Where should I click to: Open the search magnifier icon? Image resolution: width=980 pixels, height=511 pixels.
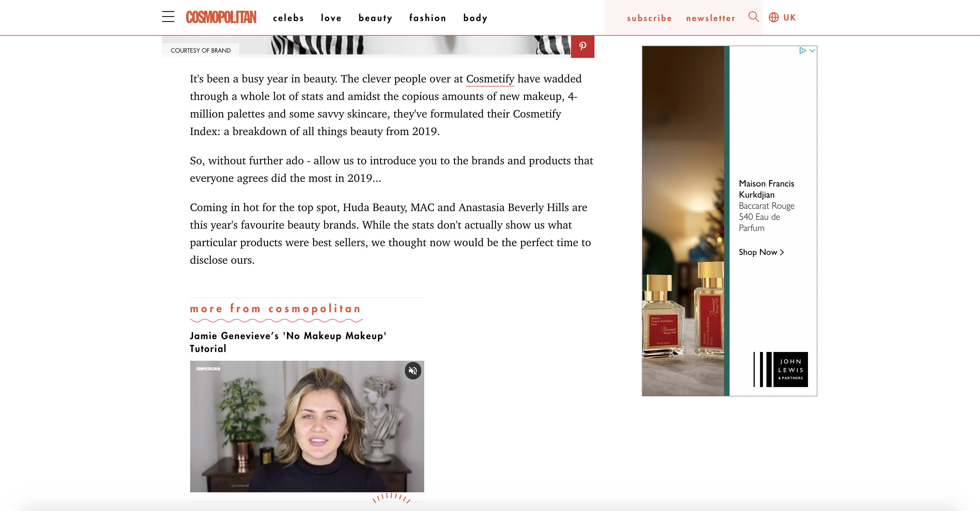(x=753, y=17)
